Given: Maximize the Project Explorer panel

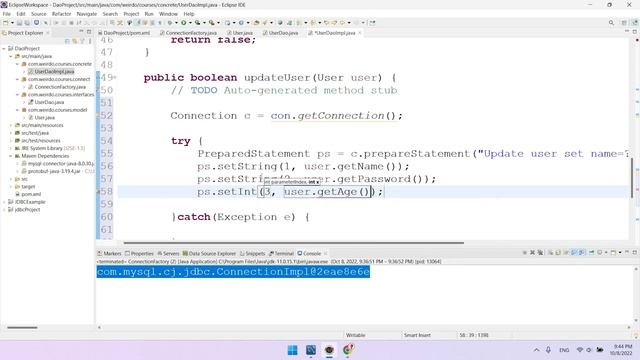Looking at the screenshot, I should pos(89,32).
